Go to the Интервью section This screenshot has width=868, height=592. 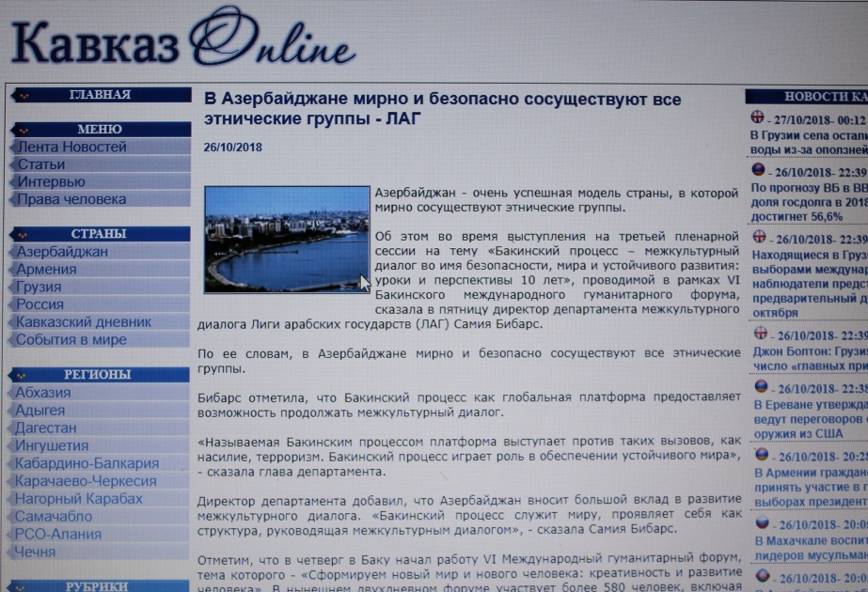click(x=101, y=181)
